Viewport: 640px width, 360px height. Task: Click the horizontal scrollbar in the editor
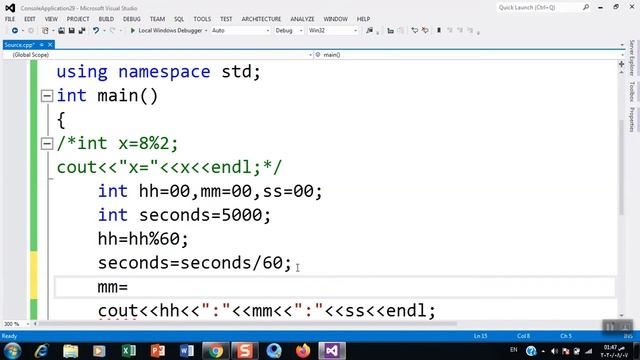coord(248,324)
